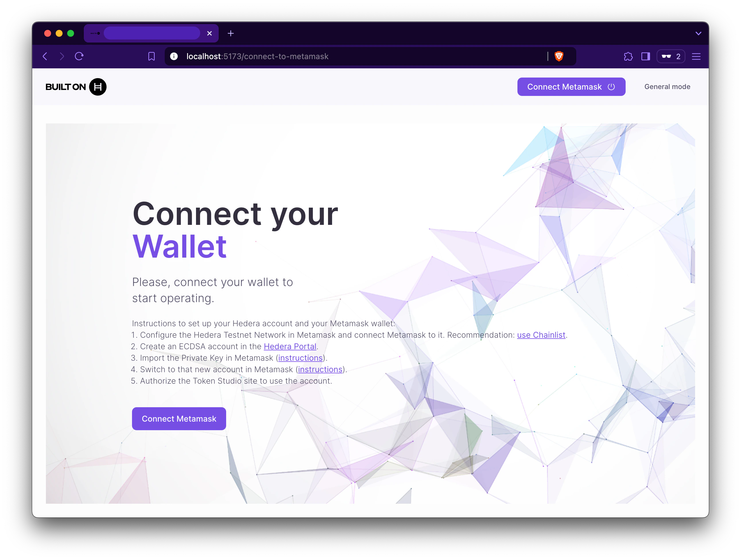The width and height of the screenshot is (741, 560).
Task: Close the current browser tab
Action: click(210, 33)
